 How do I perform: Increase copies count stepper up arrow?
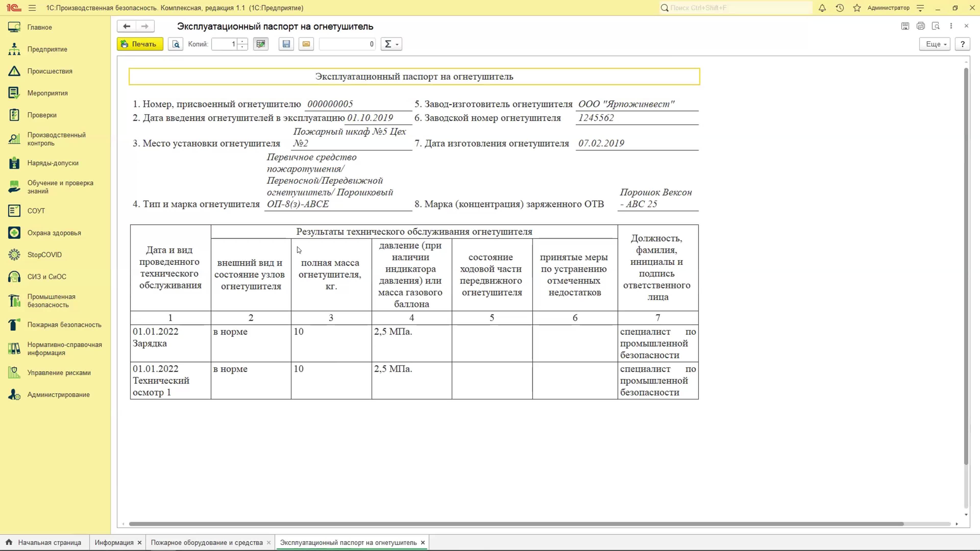242,41
